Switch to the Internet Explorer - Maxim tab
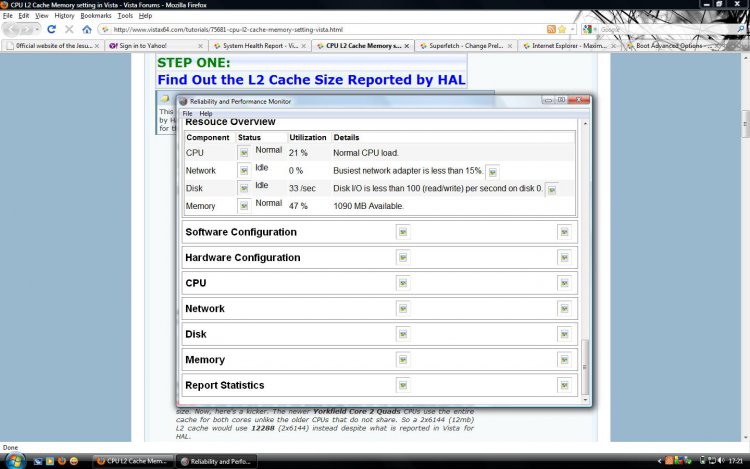 coord(569,46)
